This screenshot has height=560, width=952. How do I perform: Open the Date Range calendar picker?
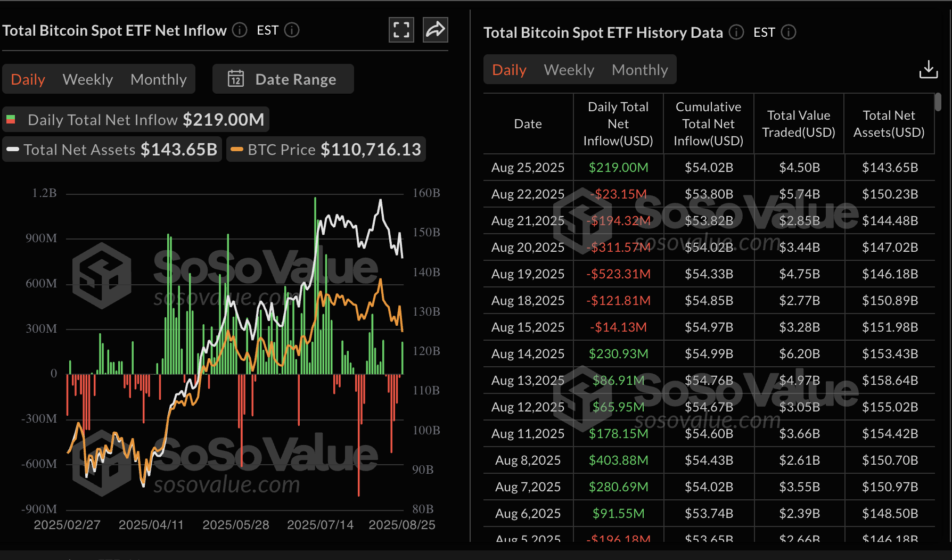point(283,79)
